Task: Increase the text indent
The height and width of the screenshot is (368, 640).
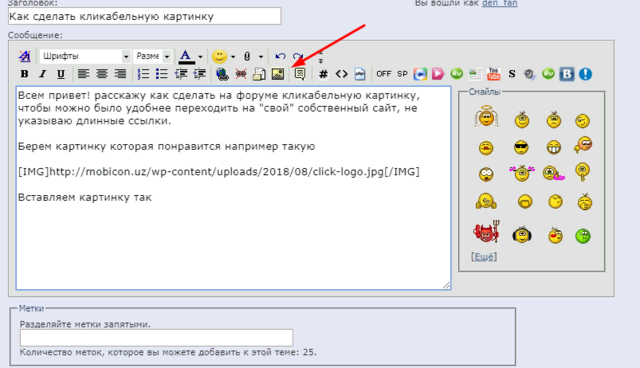Action: point(200,74)
